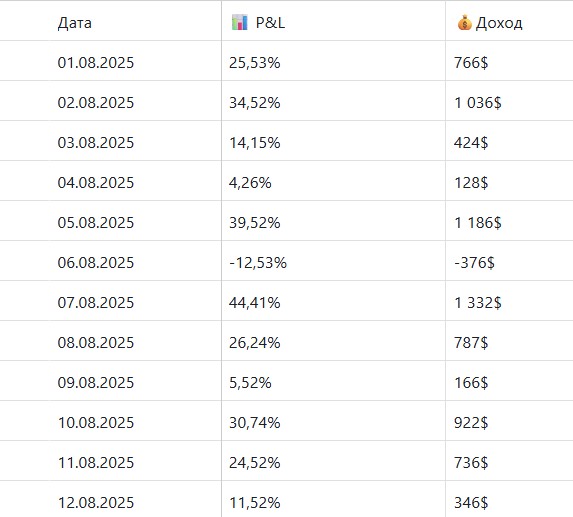
Task: Select the income cell showing 1 036$
Action: [478, 103]
